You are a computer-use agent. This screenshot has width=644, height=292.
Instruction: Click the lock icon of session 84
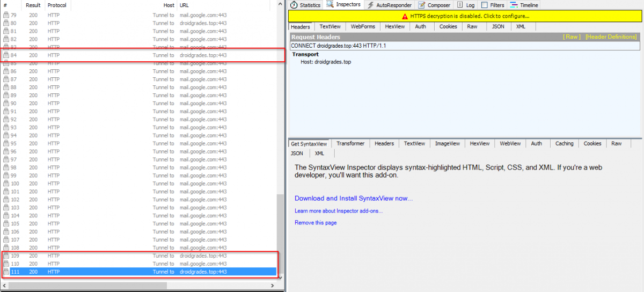(x=6, y=55)
